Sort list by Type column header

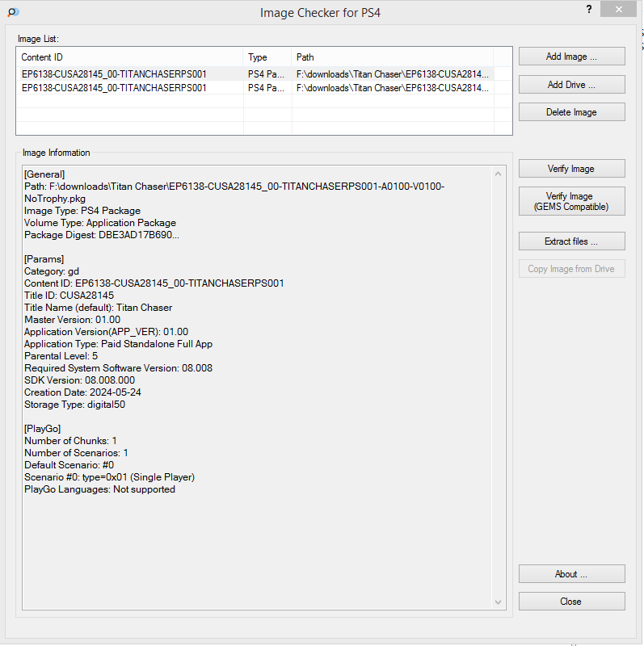pos(267,57)
